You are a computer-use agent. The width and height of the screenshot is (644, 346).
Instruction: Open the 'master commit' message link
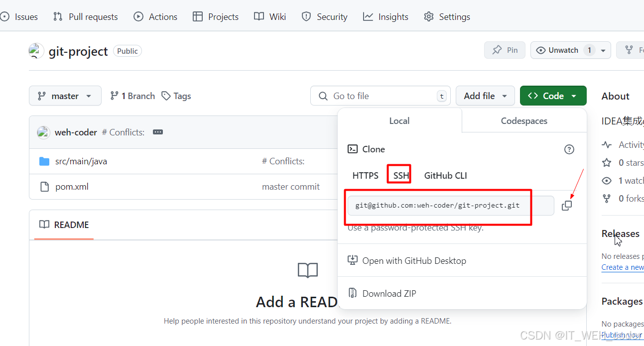pos(291,187)
